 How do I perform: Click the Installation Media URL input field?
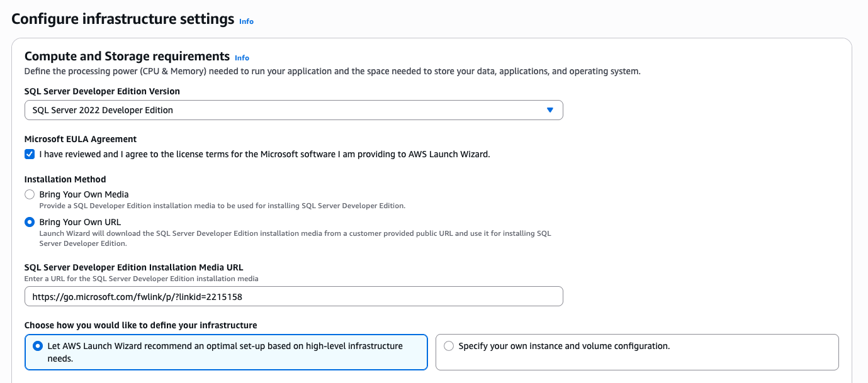click(293, 296)
